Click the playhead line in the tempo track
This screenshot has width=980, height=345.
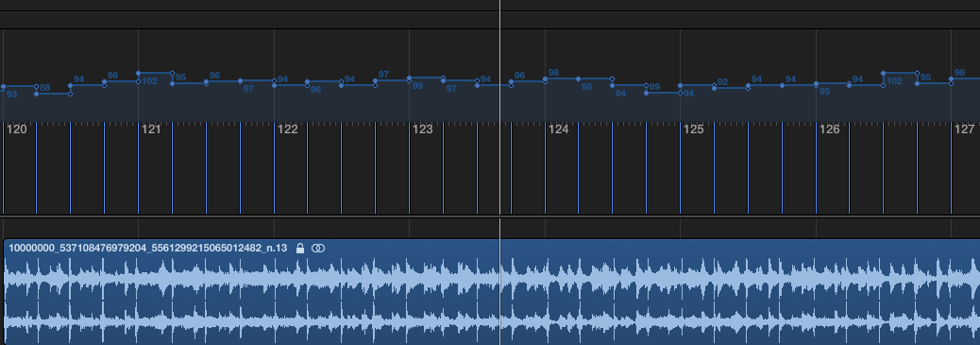click(499, 75)
